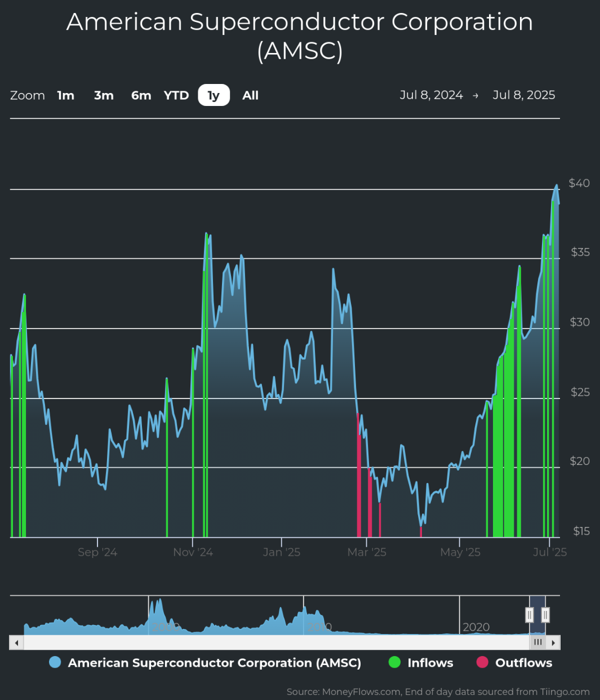
Task: Click the Jan '25 axis label
Action: pyautogui.click(x=281, y=552)
